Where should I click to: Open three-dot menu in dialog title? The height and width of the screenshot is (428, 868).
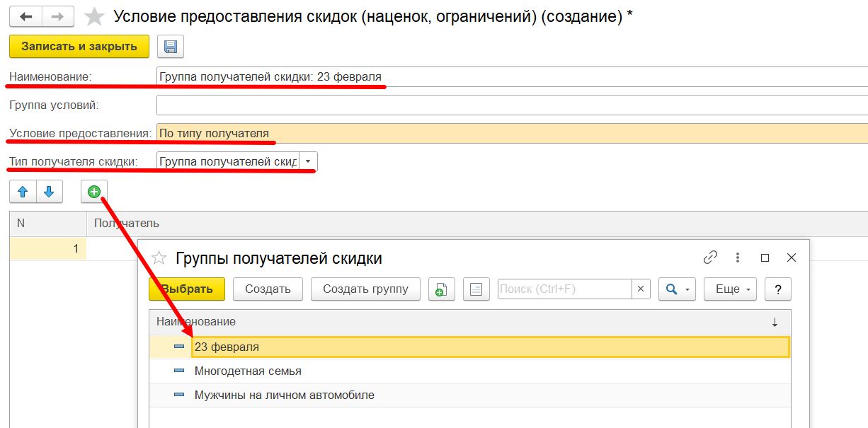click(x=738, y=258)
